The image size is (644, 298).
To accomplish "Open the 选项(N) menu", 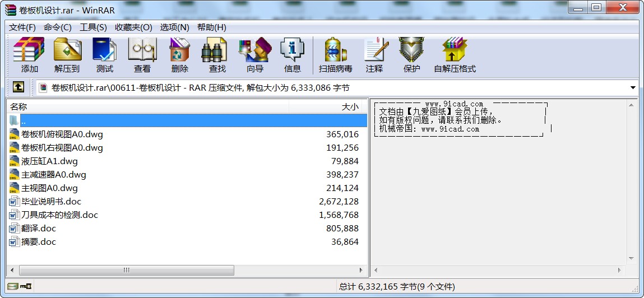I will point(174,27).
